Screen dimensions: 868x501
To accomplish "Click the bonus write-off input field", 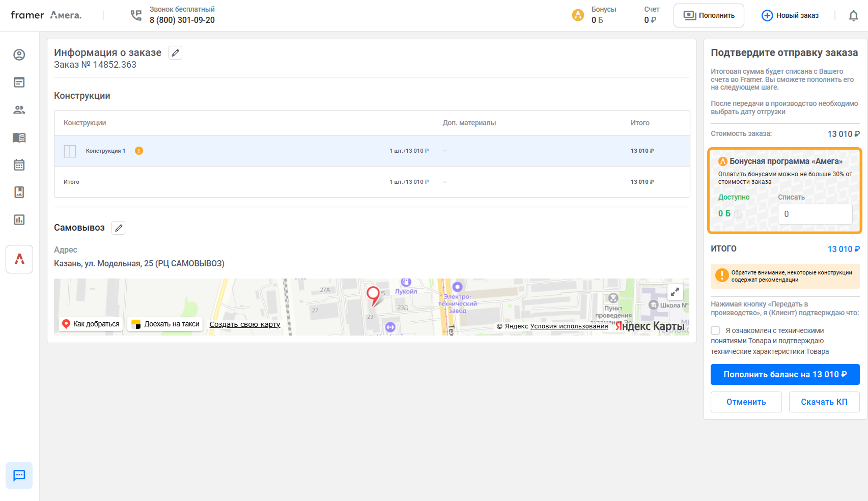I will tap(815, 214).
